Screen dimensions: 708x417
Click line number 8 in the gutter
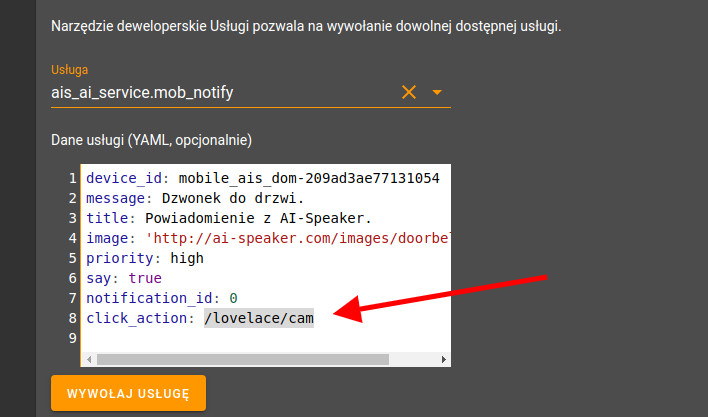pos(73,318)
